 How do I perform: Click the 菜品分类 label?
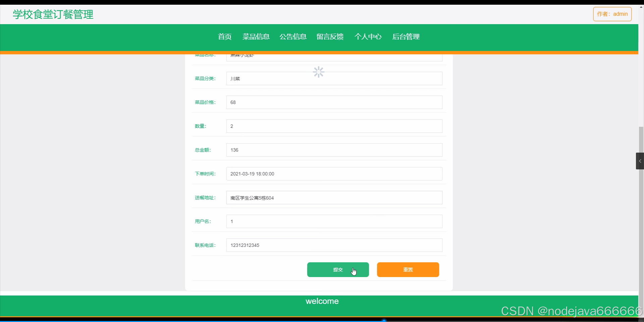click(x=205, y=78)
